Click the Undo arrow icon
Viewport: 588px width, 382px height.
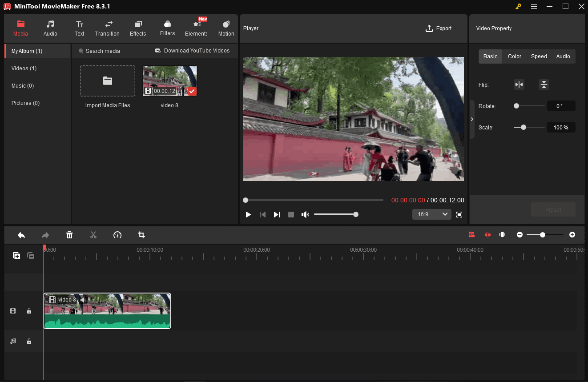point(21,235)
